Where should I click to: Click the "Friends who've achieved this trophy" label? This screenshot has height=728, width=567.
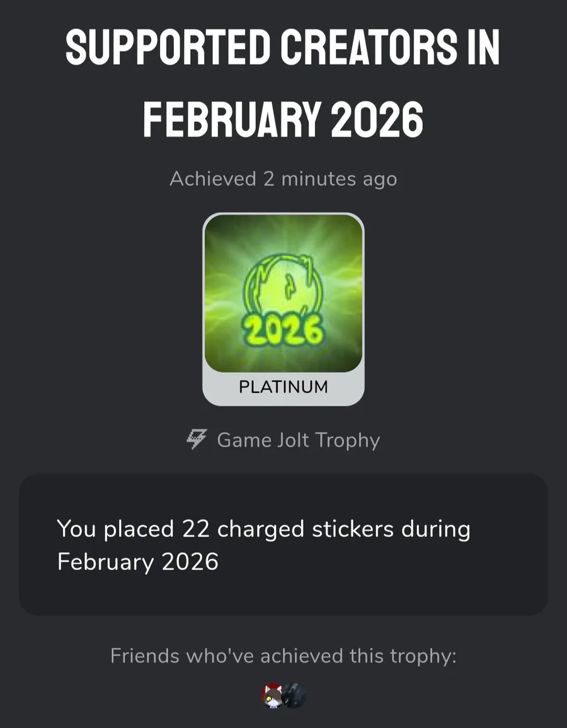[283, 656]
